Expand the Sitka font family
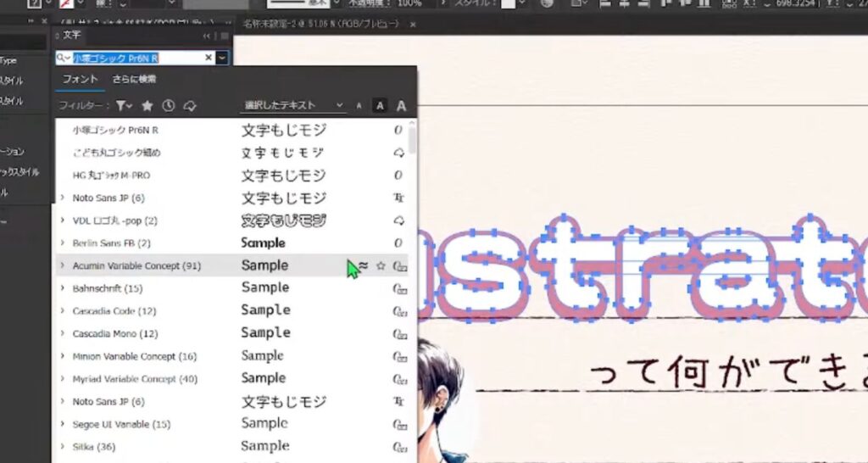Image resolution: width=868 pixels, height=463 pixels. point(63,446)
